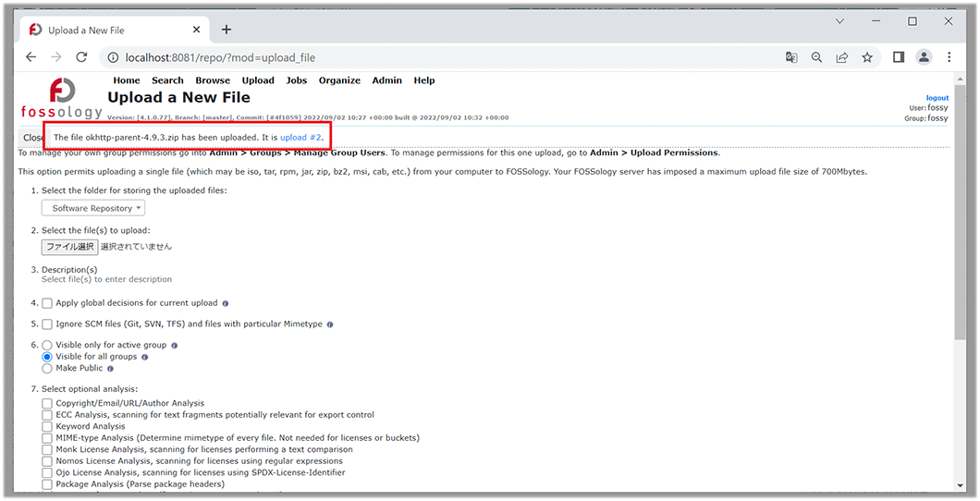Select Visible only for active group

click(x=47, y=345)
